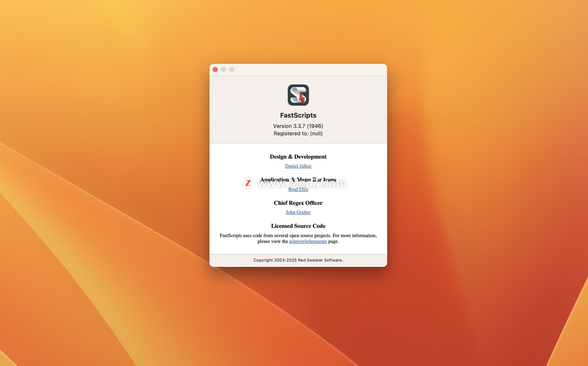Open the acknowledgements page link

[308, 241]
